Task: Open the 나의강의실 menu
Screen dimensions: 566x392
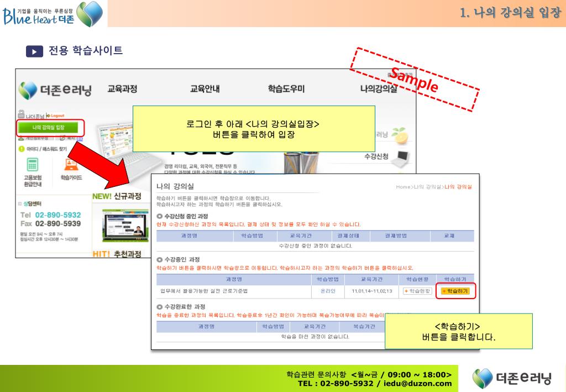Action: 379,89
